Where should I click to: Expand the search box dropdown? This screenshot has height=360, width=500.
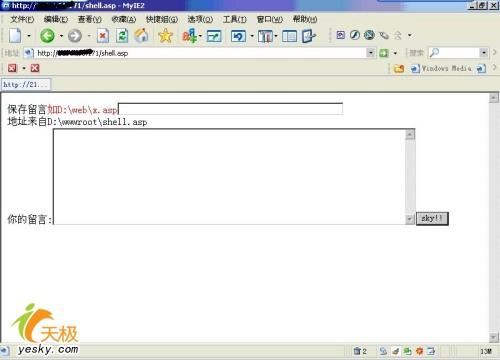coord(483,53)
